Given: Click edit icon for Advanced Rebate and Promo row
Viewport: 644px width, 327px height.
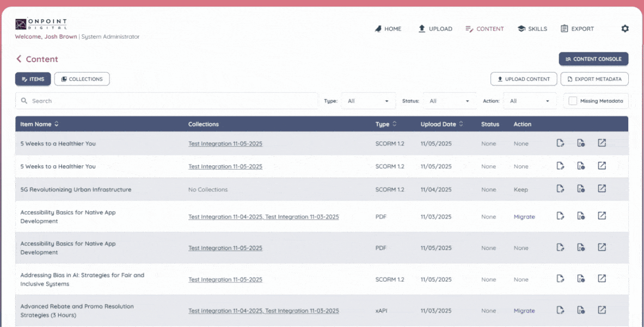Looking at the screenshot, I should (560, 310).
